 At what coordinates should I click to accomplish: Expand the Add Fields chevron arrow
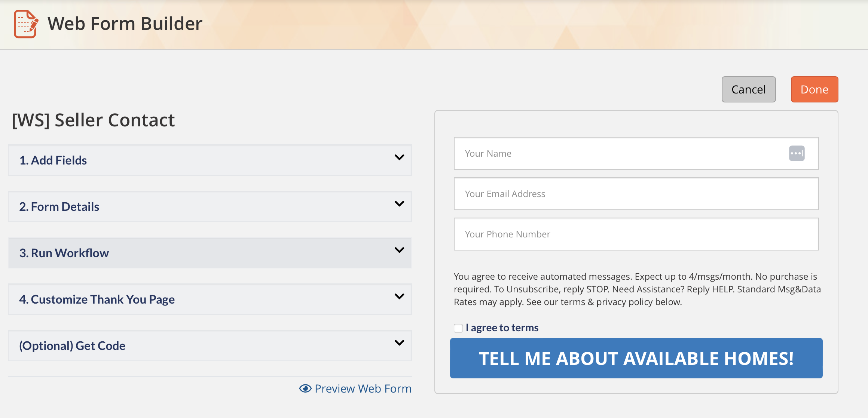pos(399,157)
